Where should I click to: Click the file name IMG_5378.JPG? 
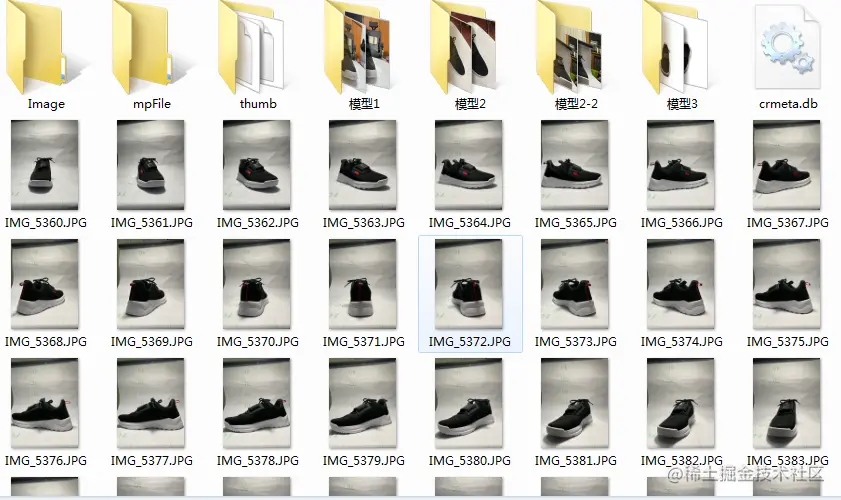click(257, 461)
